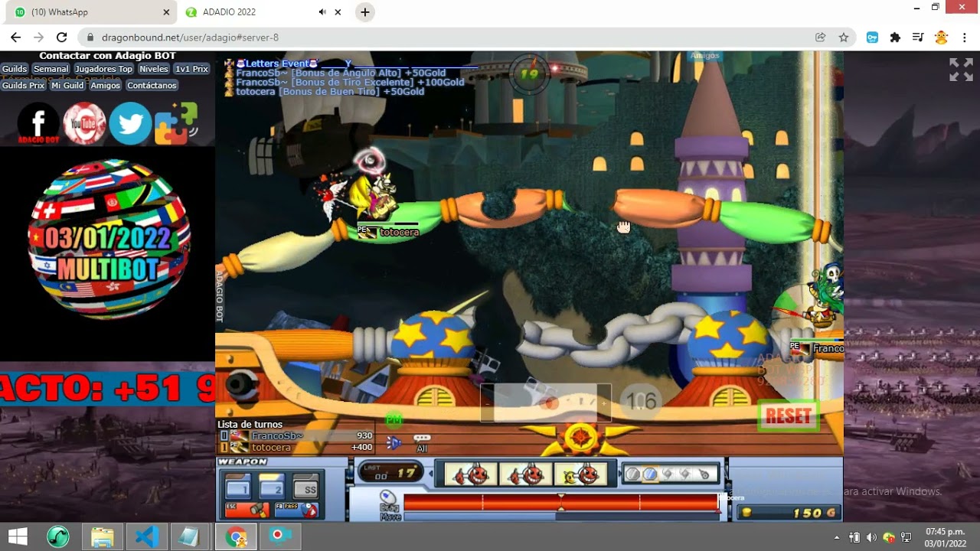The width and height of the screenshot is (980, 551).
Task: Open the Guilds ranking link
Action: tap(14, 69)
